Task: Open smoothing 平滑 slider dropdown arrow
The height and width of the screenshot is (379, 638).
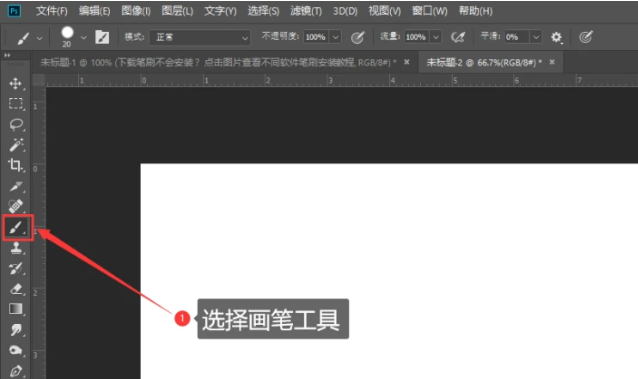Action: (x=536, y=37)
